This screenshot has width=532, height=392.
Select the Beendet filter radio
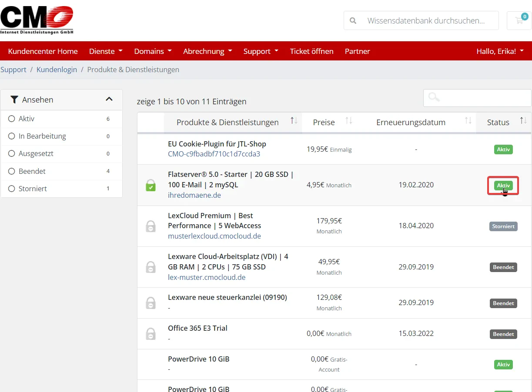coord(12,171)
